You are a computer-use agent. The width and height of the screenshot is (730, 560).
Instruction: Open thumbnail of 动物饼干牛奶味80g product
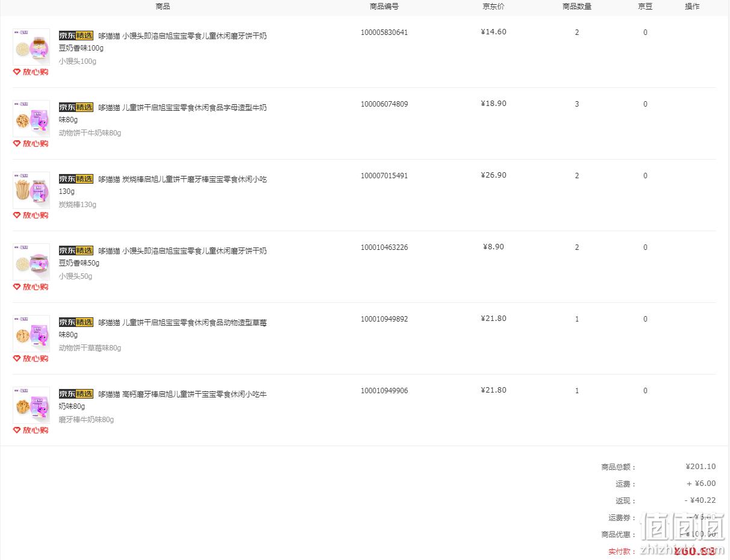(x=31, y=119)
